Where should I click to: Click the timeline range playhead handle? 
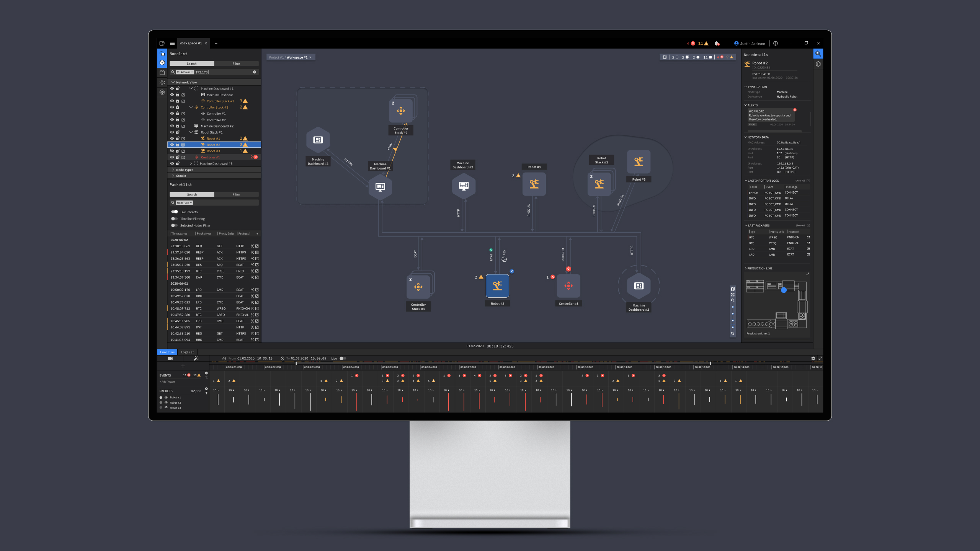pos(296,363)
